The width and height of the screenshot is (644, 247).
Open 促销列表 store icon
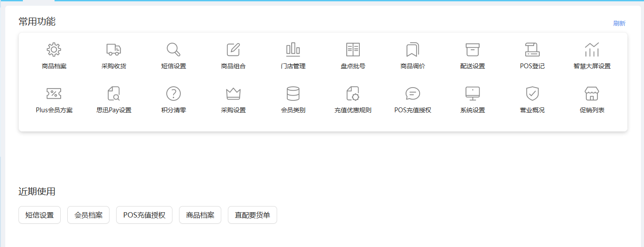point(592,93)
